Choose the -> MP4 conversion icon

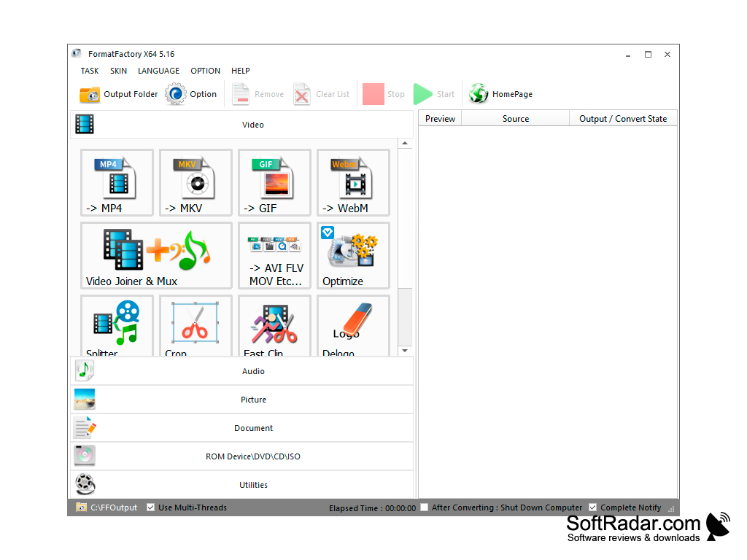117,183
